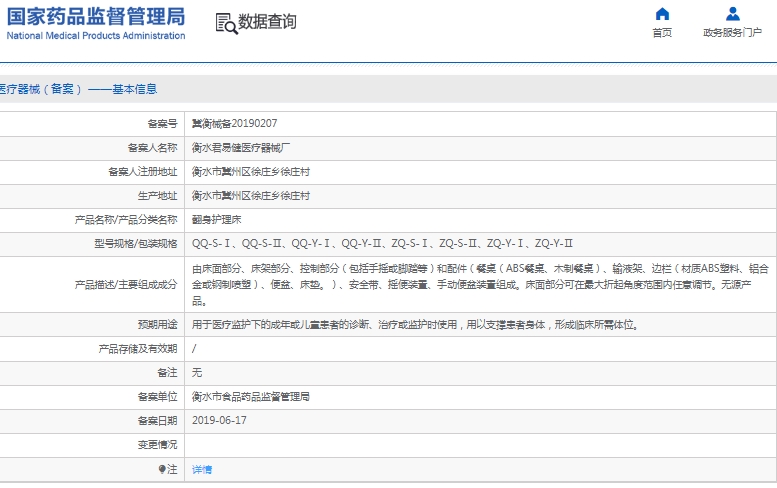Click the 备案人注册地址 label
The width and height of the screenshot is (777, 488).
pyautogui.click(x=142, y=172)
